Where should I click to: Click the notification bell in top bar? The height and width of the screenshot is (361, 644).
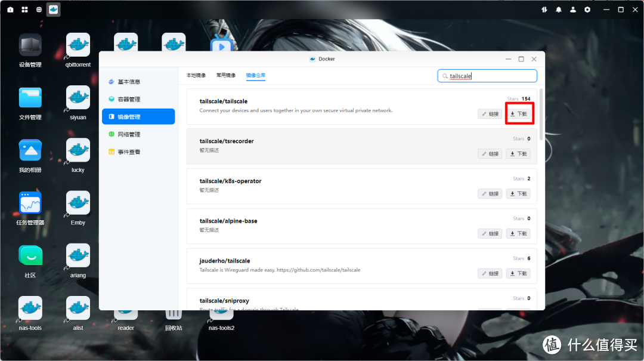click(559, 10)
